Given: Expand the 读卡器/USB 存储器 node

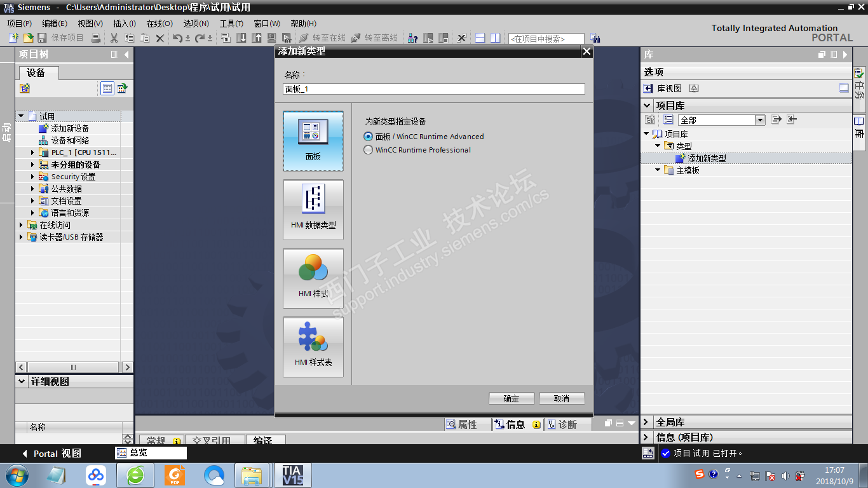Looking at the screenshot, I should click(x=21, y=237).
